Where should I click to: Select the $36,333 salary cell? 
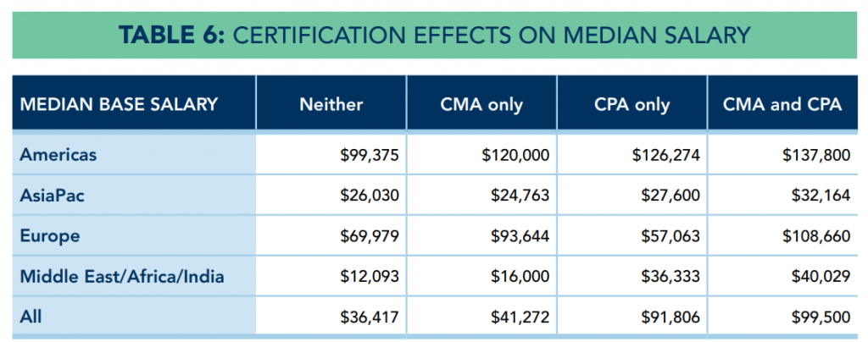pyautogui.click(x=670, y=277)
